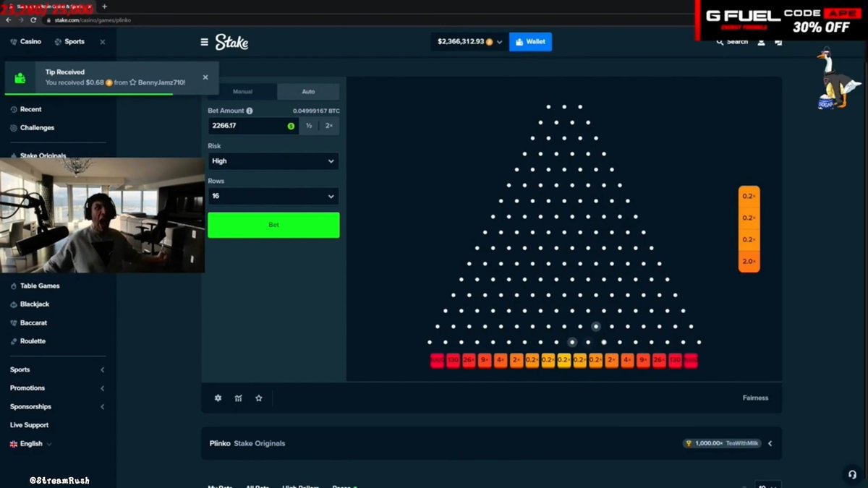Click the rightmost 4× payout slot
This screenshot has height=488, width=868.
coord(628,359)
